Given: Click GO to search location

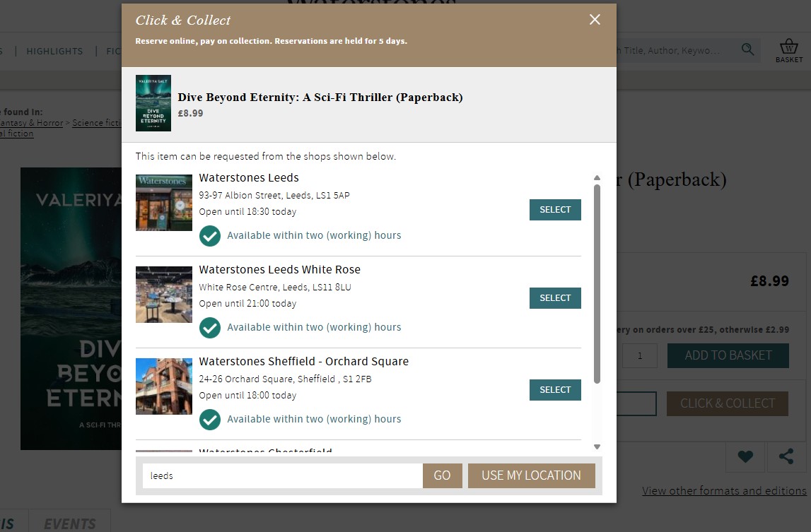Looking at the screenshot, I should (442, 475).
